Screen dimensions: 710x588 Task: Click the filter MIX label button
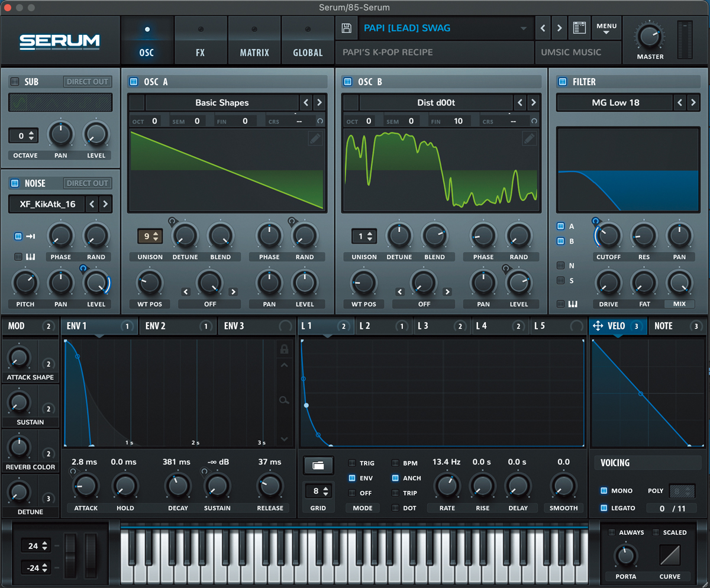pos(680,304)
